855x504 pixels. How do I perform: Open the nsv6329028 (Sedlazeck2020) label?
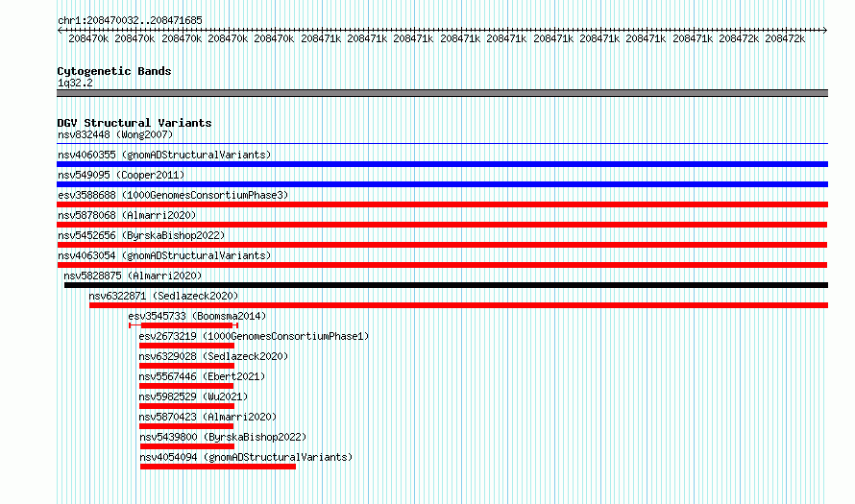pyautogui.click(x=213, y=356)
